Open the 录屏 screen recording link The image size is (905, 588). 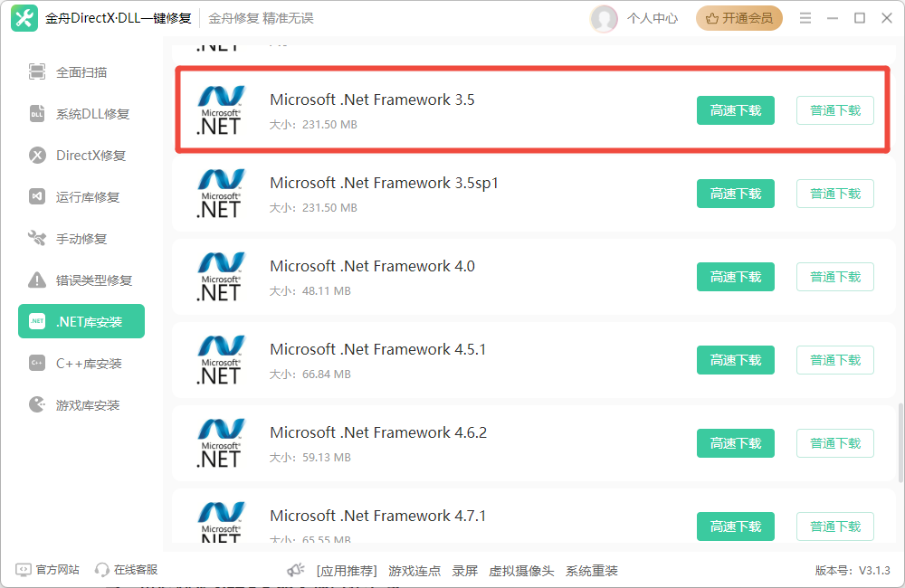(x=464, y=571)
